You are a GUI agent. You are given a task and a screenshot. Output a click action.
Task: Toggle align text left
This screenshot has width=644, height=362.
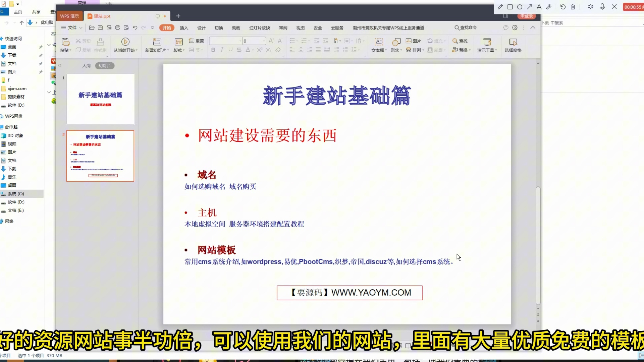coord(292,50)
